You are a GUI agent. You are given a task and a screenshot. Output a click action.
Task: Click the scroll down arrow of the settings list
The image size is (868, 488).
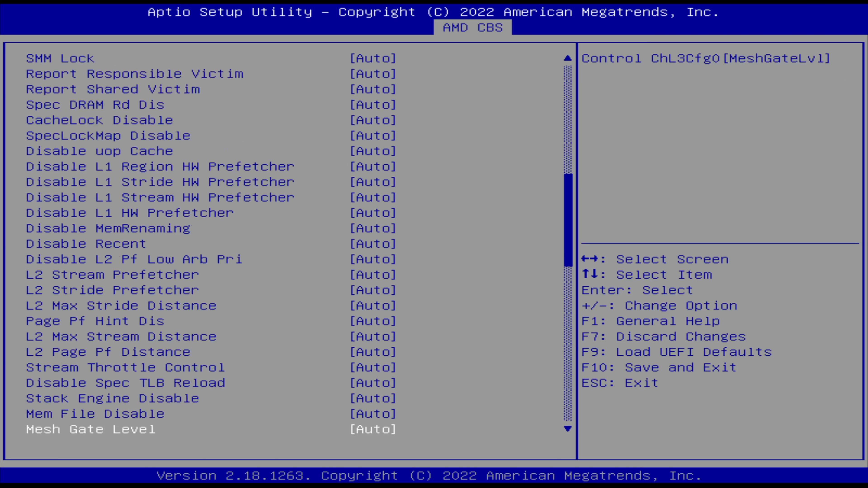[568, 429]
